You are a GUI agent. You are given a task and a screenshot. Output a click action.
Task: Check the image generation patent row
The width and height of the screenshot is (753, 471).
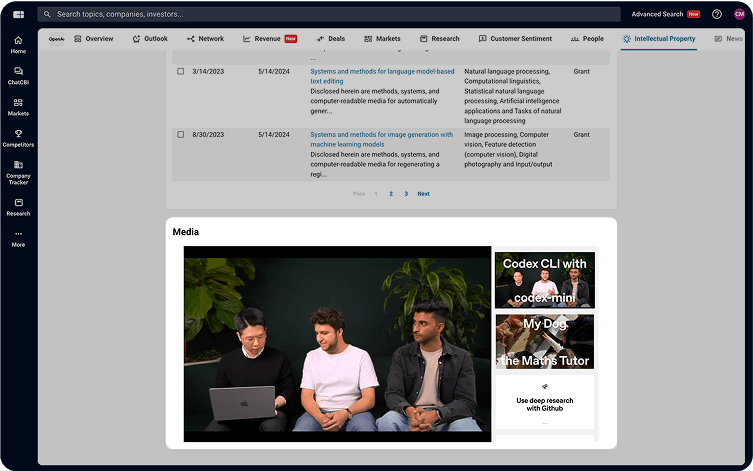pos(181,134)
